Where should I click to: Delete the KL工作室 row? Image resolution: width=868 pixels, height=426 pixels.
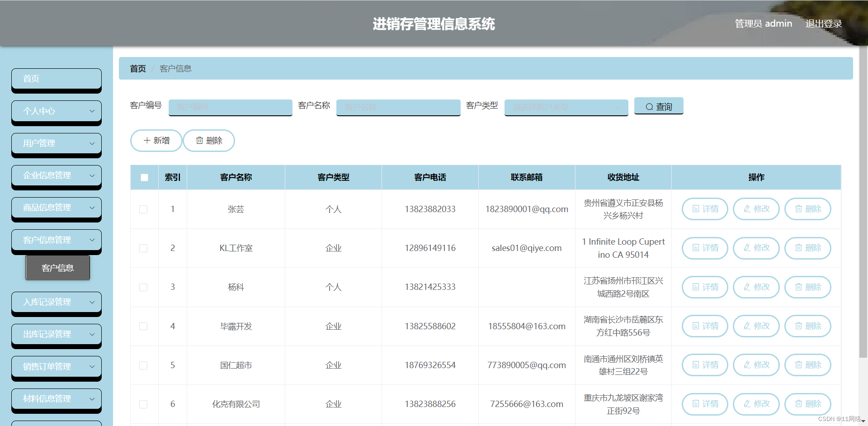click(x=808, y=248)
